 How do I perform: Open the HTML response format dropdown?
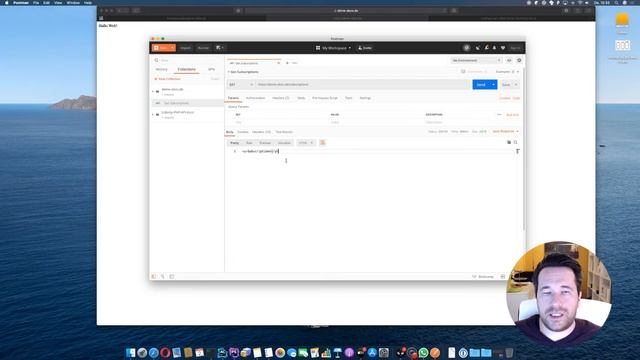pos(305,143)
